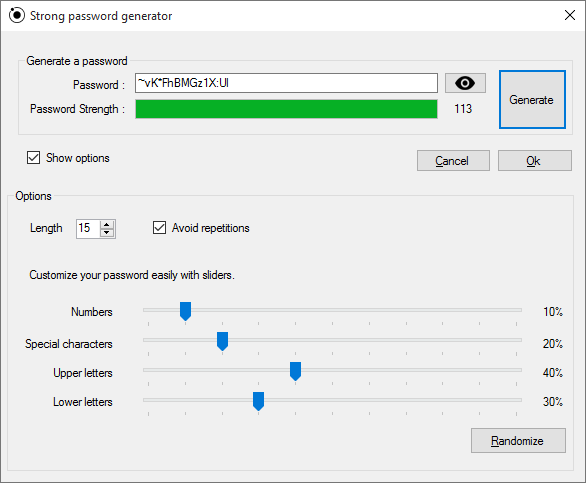This screenshot has height=483, width=586.
Task: Click the Numbers slider track at far right
Action: pyautogui.click(x=516, y=310)
